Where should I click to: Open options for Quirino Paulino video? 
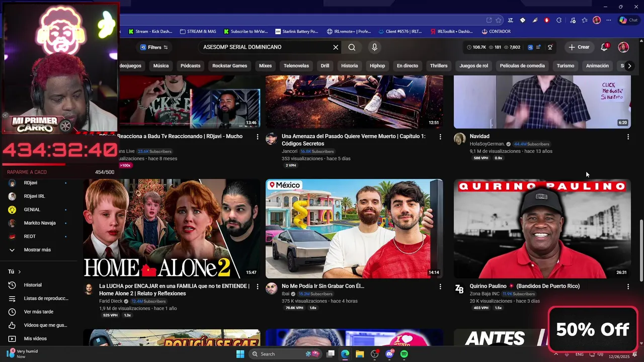628,287
